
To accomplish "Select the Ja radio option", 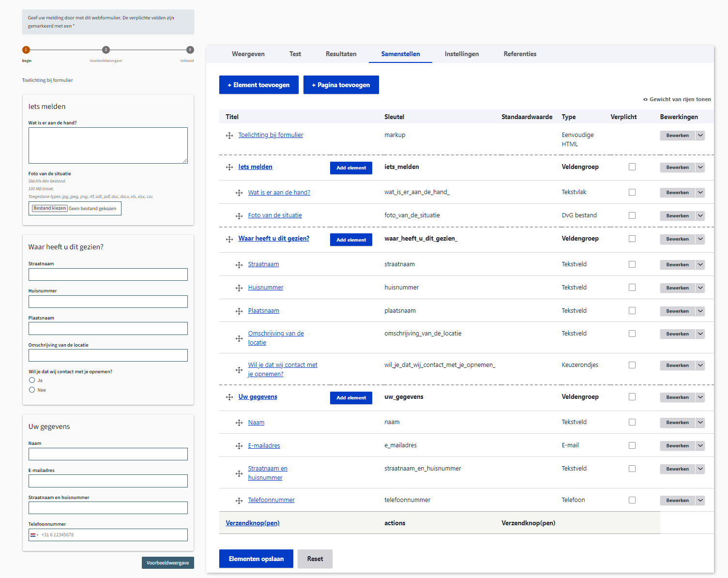I will (x=32, y=380).
